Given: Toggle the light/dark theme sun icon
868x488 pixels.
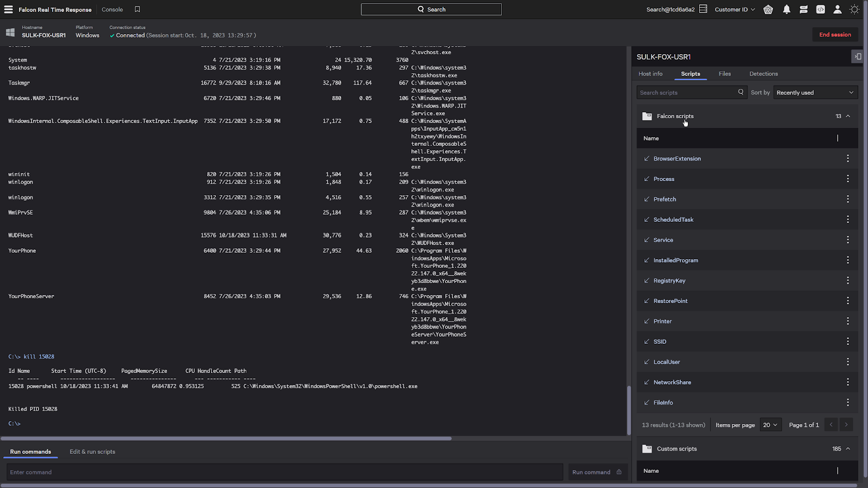Looking at the screenshot, I should [x=854, y=9].
